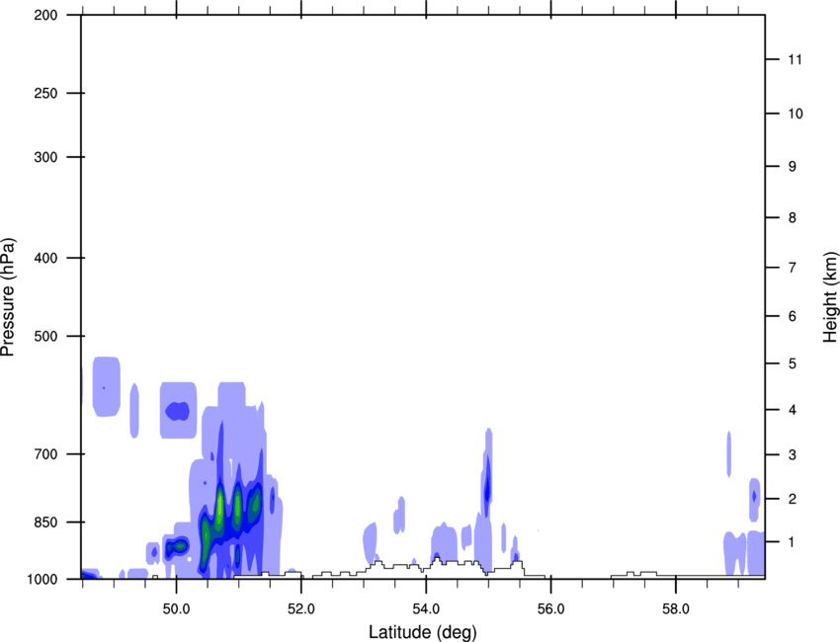This screenshot has height=642, width=840.
Task: Select the 250 pressure tick label
Action: tap(45, 93)
